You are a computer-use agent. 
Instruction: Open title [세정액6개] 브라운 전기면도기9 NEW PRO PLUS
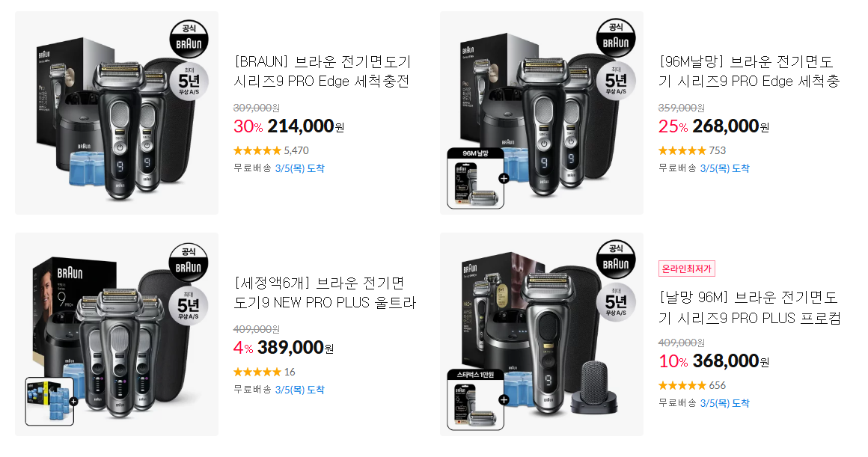tap(325, 292)
